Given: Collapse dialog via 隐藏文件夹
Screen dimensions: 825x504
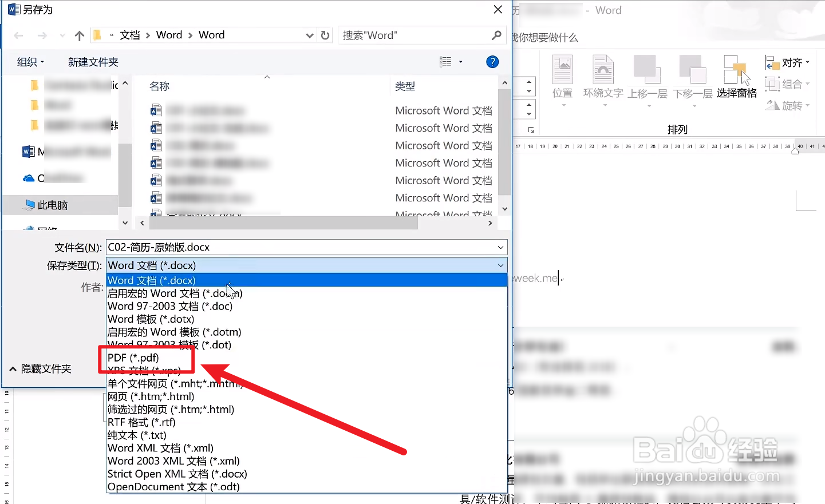Looking at the screenshot, I should coord(41,369).
